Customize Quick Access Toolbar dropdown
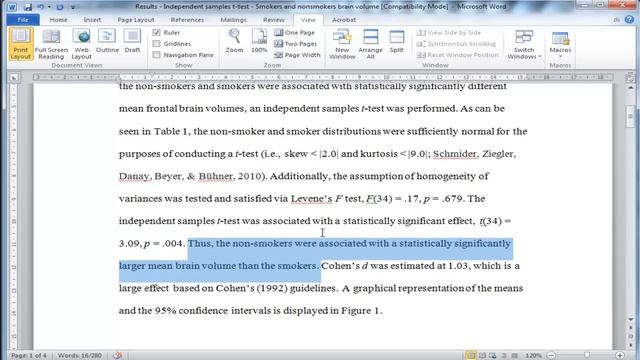The image size is (640, 360). 73,7
